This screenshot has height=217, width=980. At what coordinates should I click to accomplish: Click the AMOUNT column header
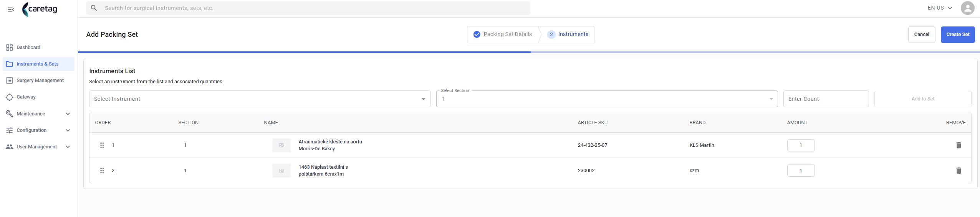[x=797, y=123]
